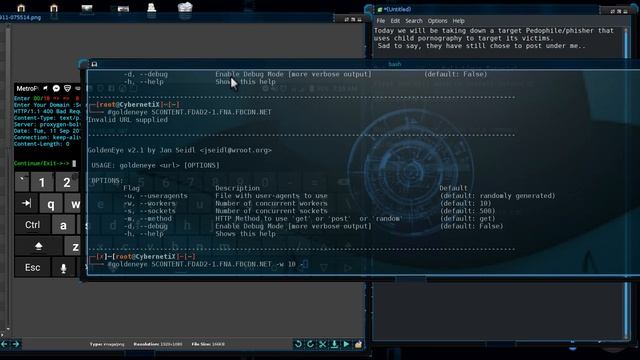Open the Edit menu in the text editor

tap(395, 21)
